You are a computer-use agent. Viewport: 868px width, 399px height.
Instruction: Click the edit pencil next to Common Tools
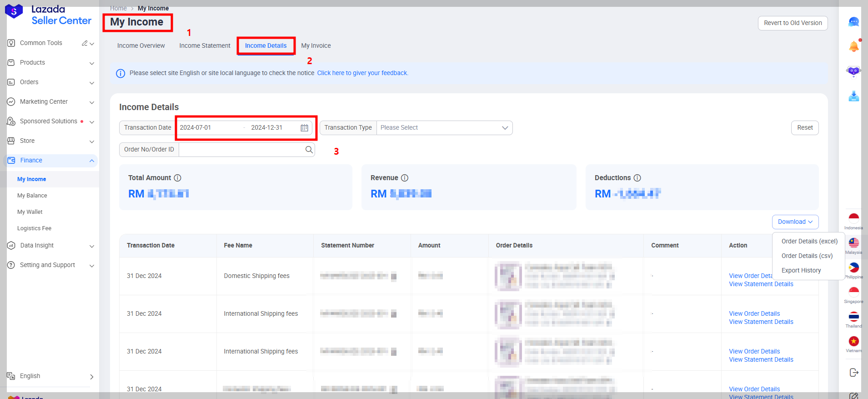tap(85, 43)
